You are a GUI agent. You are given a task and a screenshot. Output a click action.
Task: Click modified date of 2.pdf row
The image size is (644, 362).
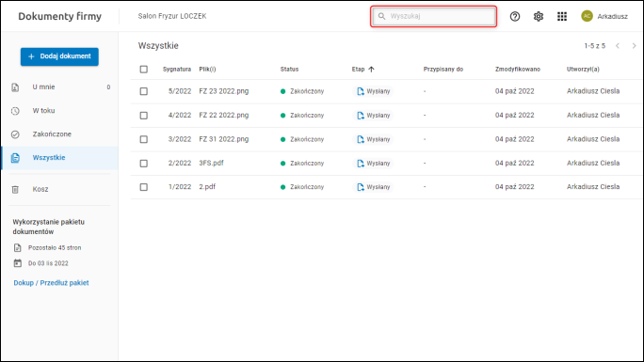(515, 186)
